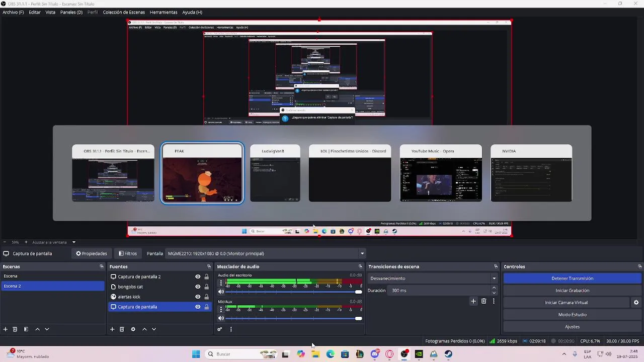
Task: Open the Windows Start button
Action: [196, 354]
